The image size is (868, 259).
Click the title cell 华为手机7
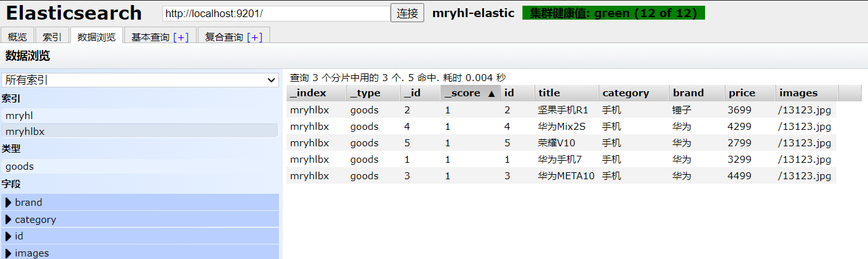click(560, 160)
